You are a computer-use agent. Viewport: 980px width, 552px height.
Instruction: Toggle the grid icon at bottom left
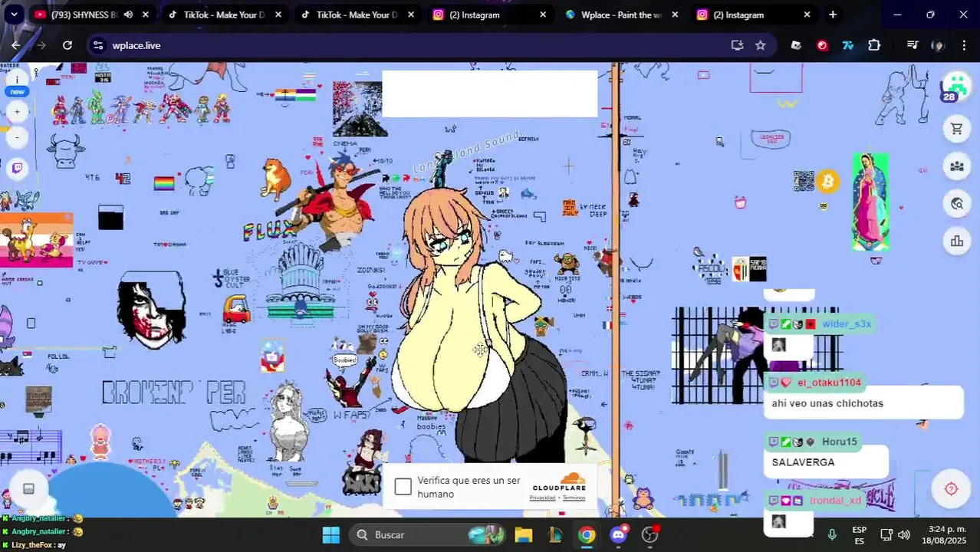[28, 489]
